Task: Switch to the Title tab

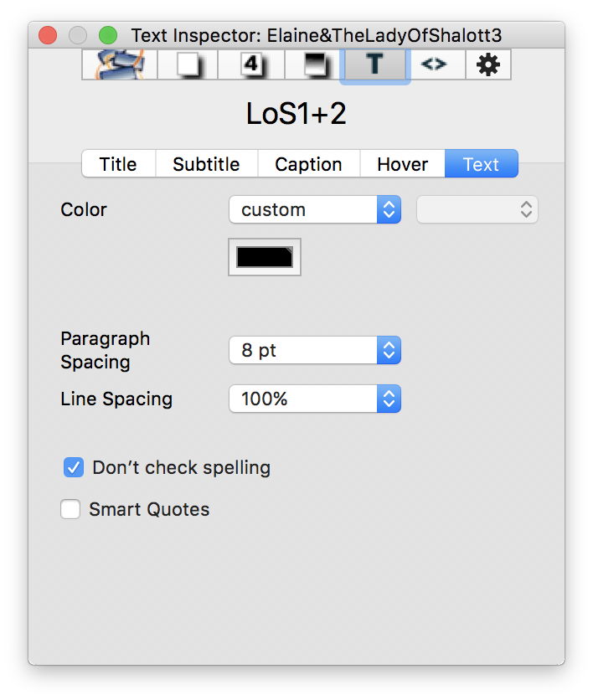Action: pyautogui.click(x=118, y=164)
